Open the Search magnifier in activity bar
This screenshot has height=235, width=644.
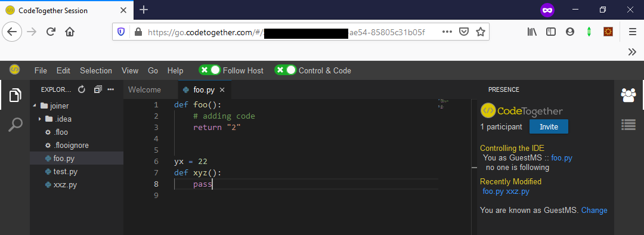pyautogui.click(x=15, y=125)
